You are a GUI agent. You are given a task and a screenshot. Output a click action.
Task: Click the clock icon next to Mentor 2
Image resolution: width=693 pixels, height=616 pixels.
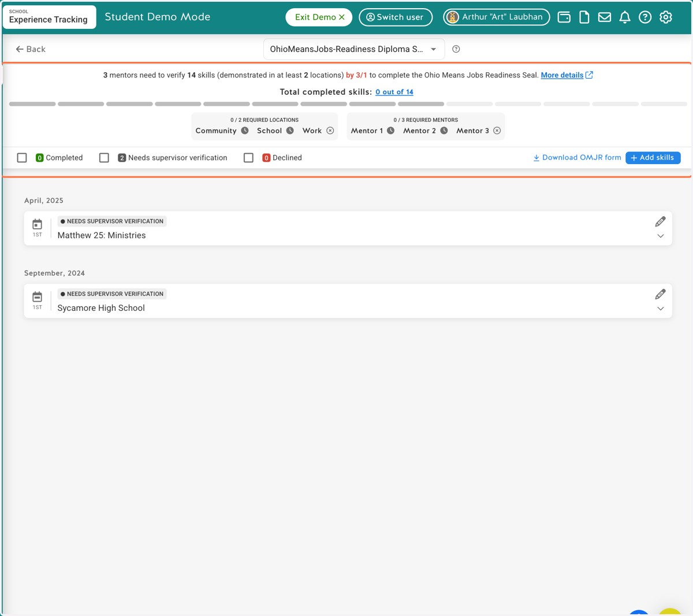click(444, 131)
